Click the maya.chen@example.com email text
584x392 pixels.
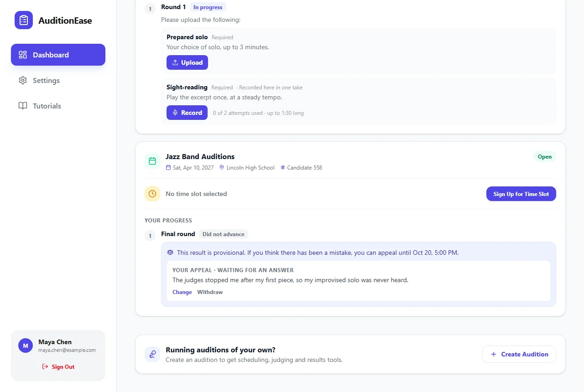(67, 350)
